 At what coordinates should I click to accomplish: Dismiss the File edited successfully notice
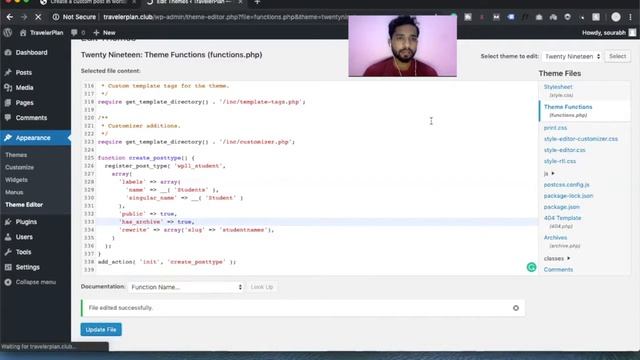pos(516,308)
